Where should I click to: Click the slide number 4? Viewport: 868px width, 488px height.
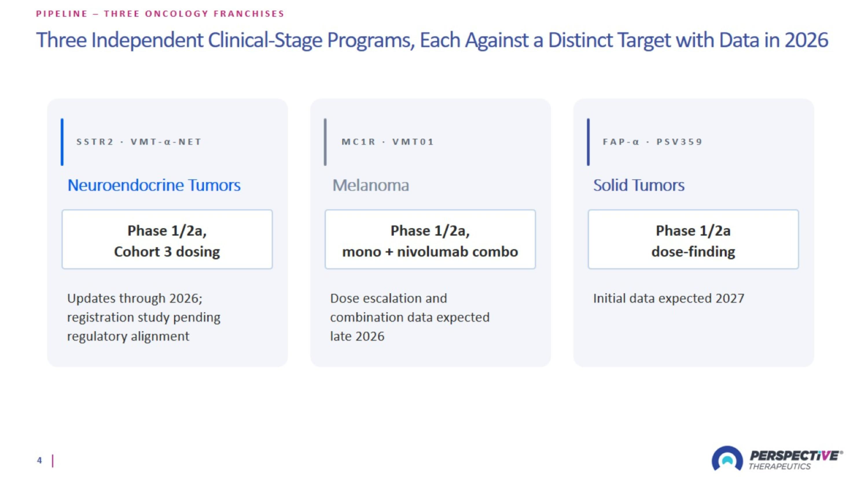[x=39, y=461]
